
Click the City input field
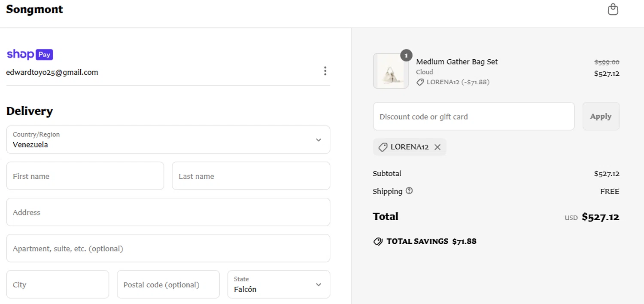[x=58, y=284]
